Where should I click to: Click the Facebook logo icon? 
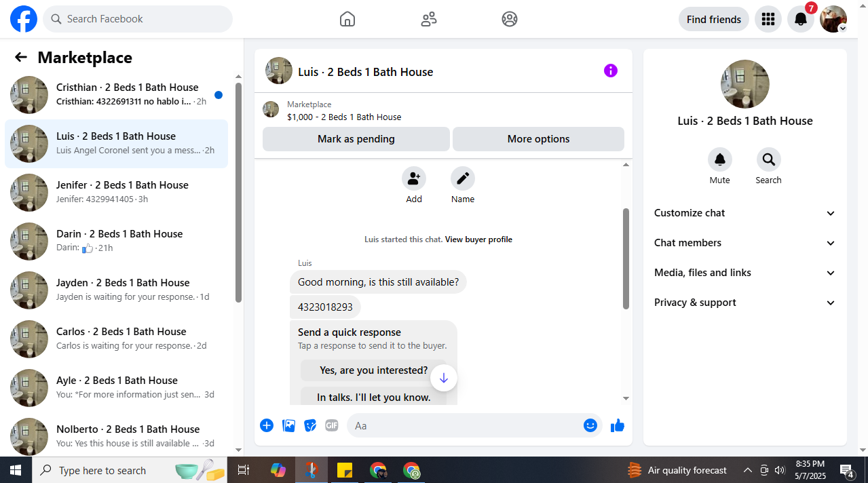[24, 19]
